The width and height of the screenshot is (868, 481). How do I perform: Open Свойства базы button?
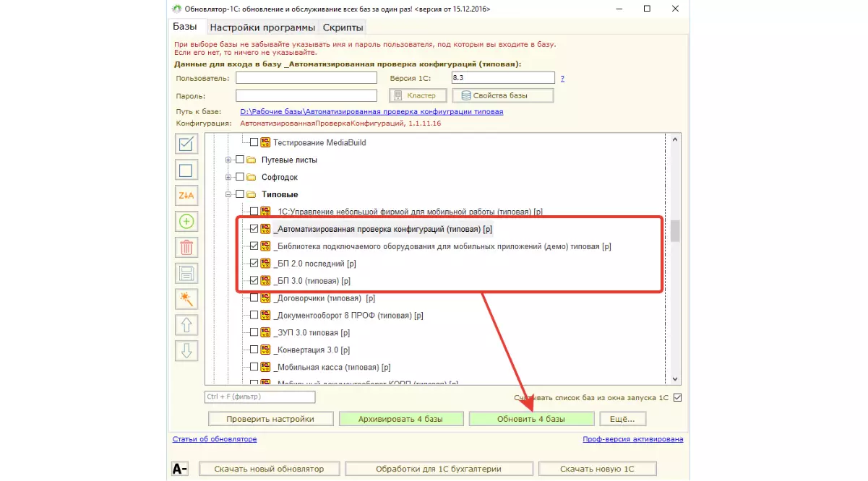(503, 95)
